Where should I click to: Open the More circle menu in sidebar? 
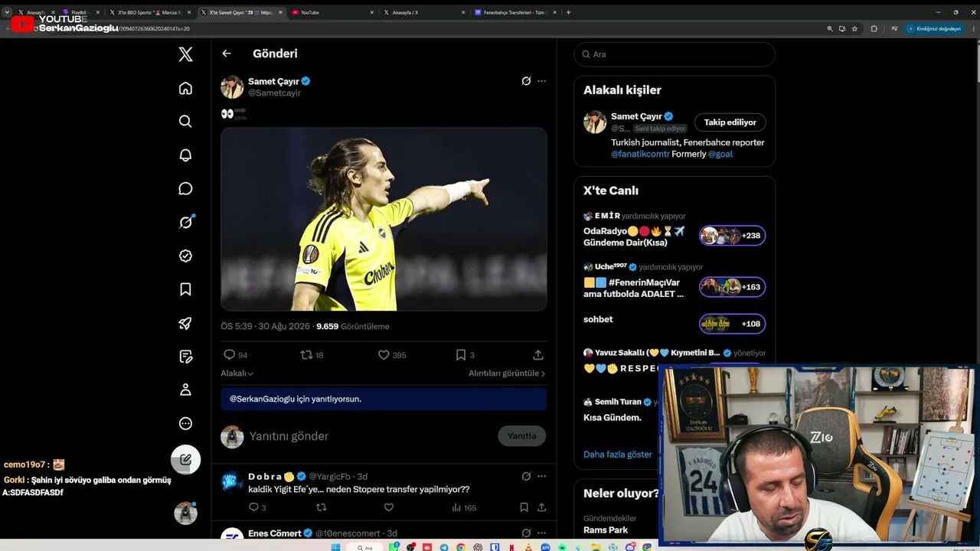(185, 424)
